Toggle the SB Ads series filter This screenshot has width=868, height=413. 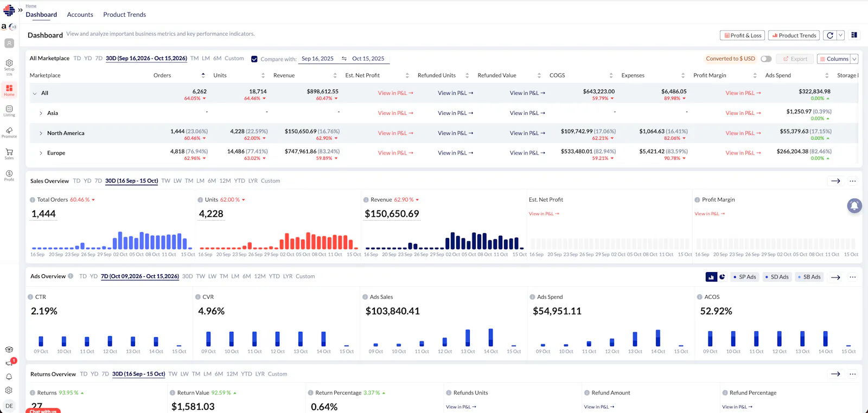(x=809, y=277)
